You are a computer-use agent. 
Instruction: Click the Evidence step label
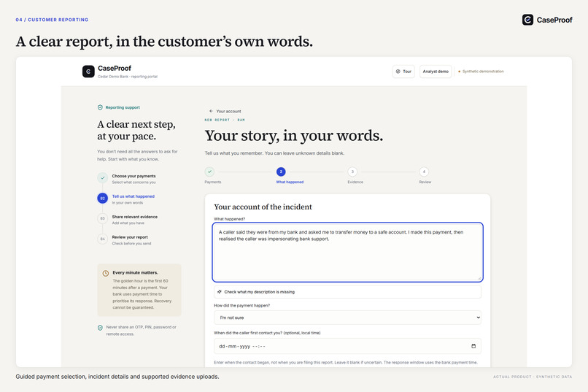[355, 182]
